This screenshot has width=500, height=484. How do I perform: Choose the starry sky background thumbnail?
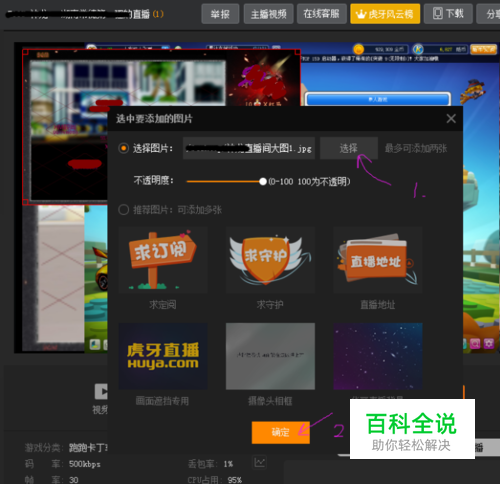pyautogui.click(x=378, y=356)
